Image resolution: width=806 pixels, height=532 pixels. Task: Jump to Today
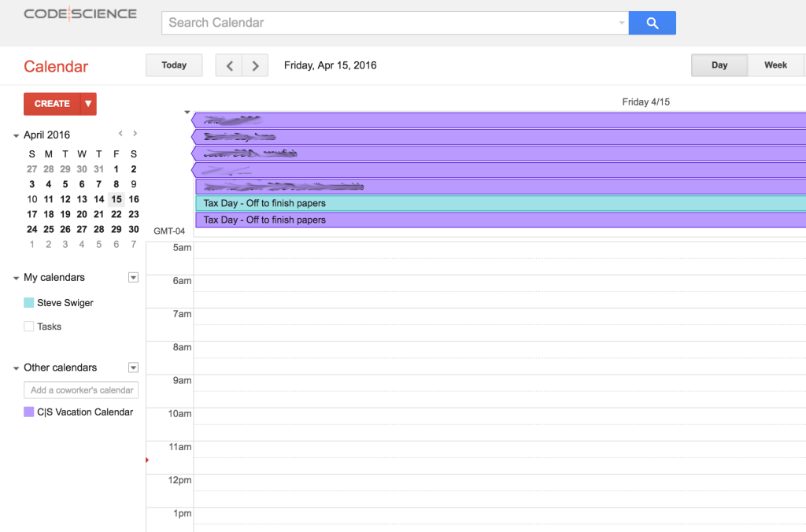click(174, 65)
